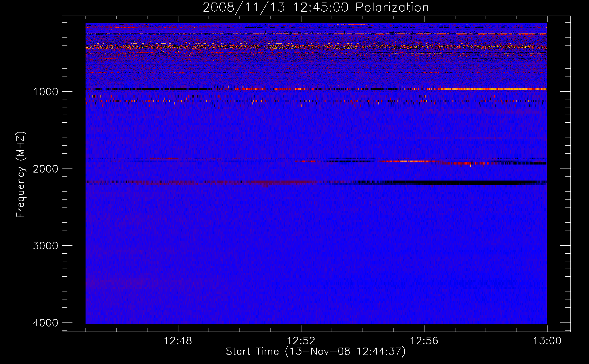Viewport: 589px width, 364px height.
Task: Click the '12:56' time tick label
Action: pyautogui.click(x=424, y=341)
